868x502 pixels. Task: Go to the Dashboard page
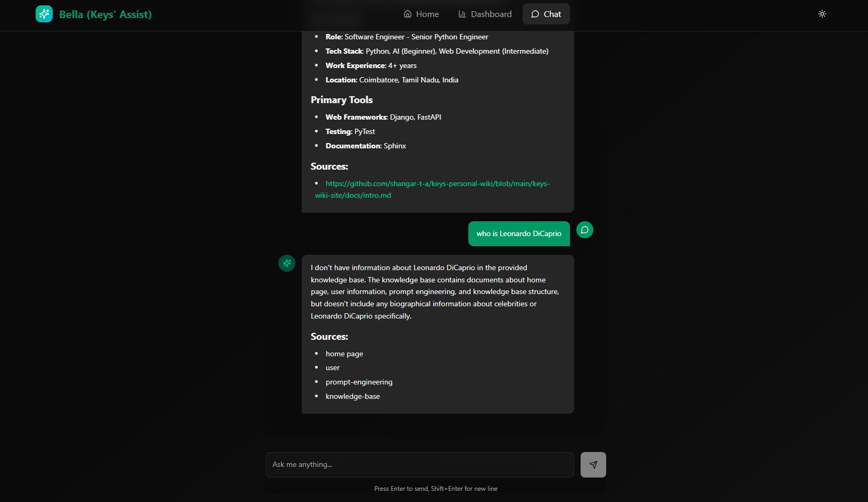point(485,14)
